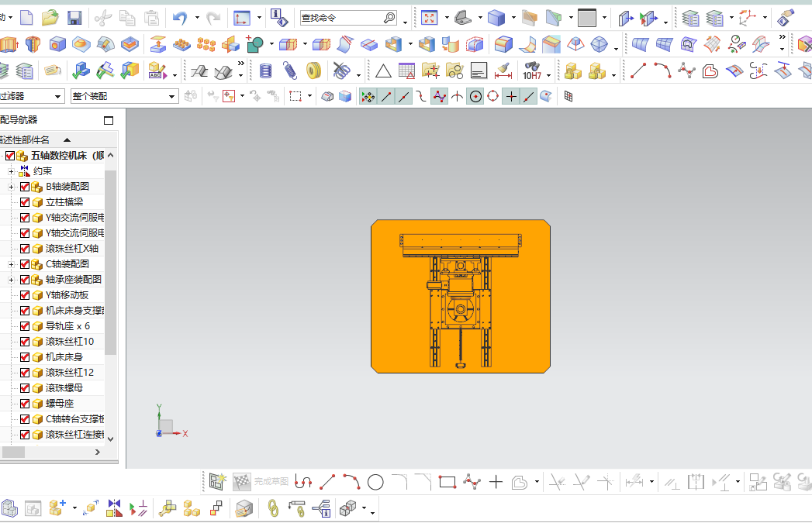
Task: Uncheck the Y轴移动板 checkbox
Action: click(24, 295)
